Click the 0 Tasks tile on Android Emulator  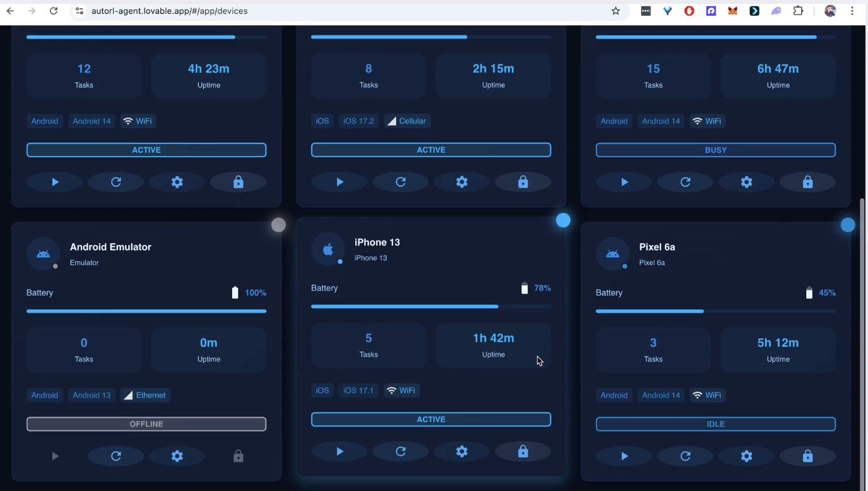(84, 350)
